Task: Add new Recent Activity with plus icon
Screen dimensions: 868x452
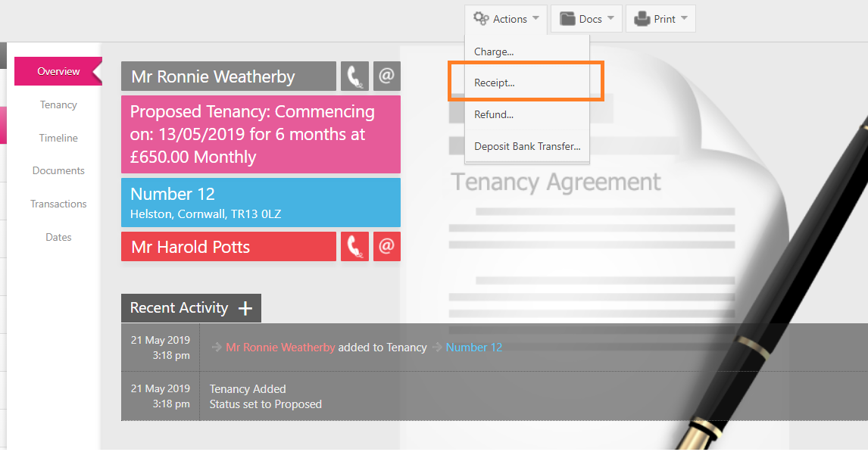Action: click(245, 308)
